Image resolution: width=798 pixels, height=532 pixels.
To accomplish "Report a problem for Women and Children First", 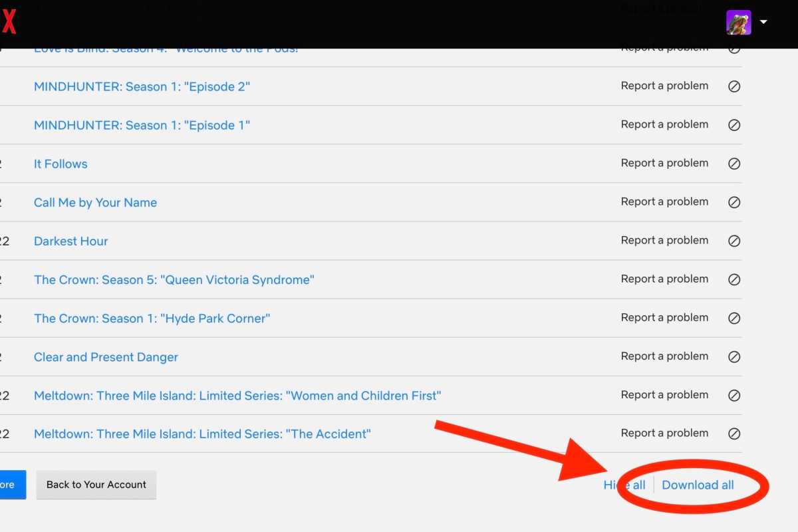I will tap(664, 394).
